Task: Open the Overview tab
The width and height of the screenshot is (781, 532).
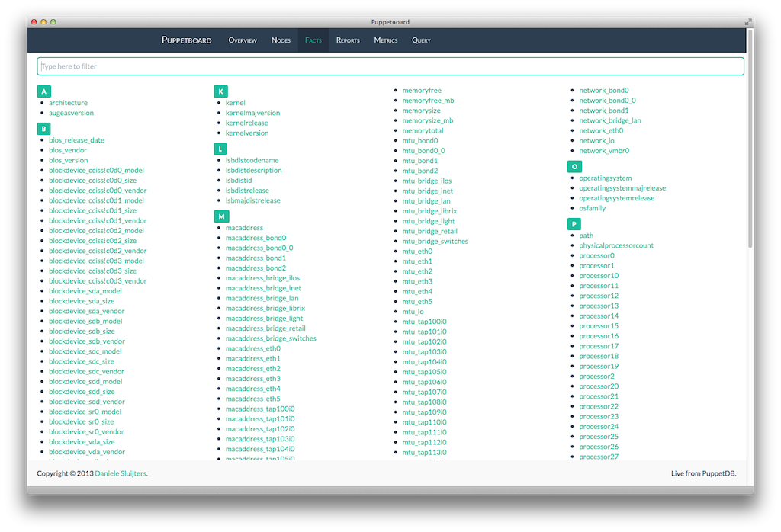Action: (x=243, y=40)
